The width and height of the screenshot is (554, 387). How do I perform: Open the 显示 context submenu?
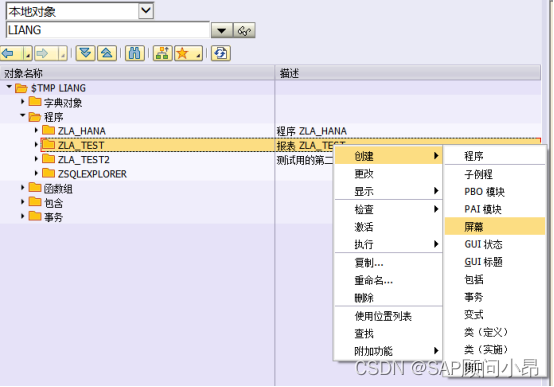pos(388,191)
